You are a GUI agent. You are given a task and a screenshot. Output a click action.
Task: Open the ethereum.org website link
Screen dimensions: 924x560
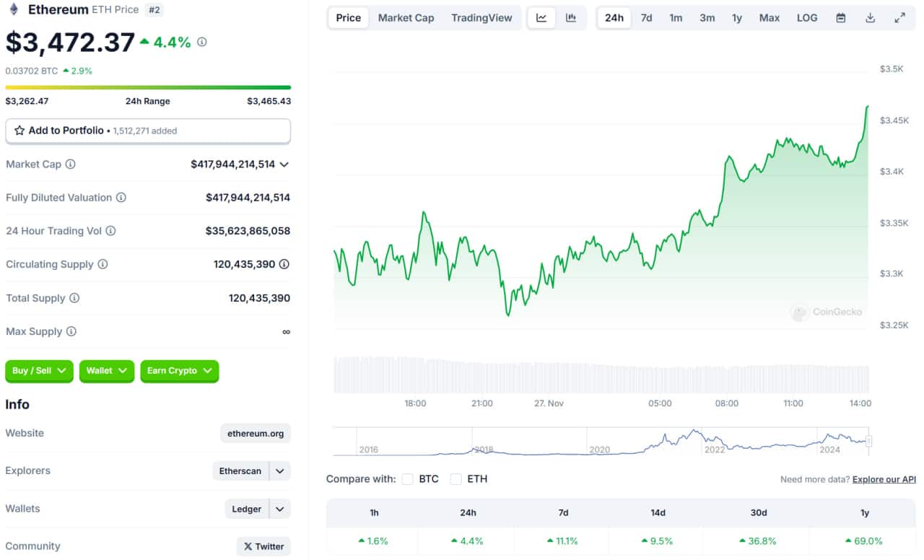[x=256, y=434]
